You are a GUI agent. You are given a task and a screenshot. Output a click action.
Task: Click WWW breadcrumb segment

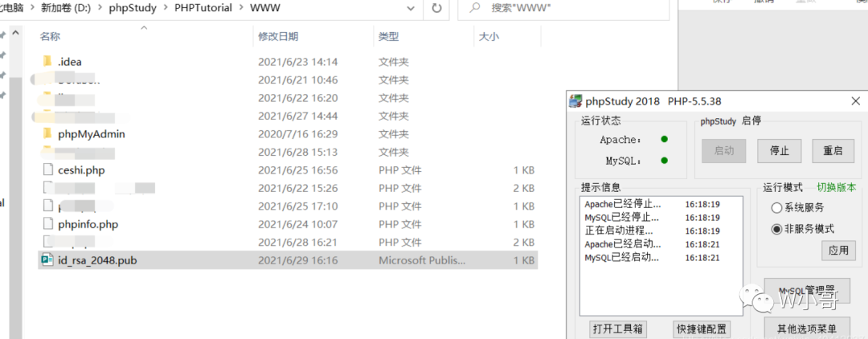point(265,8)
